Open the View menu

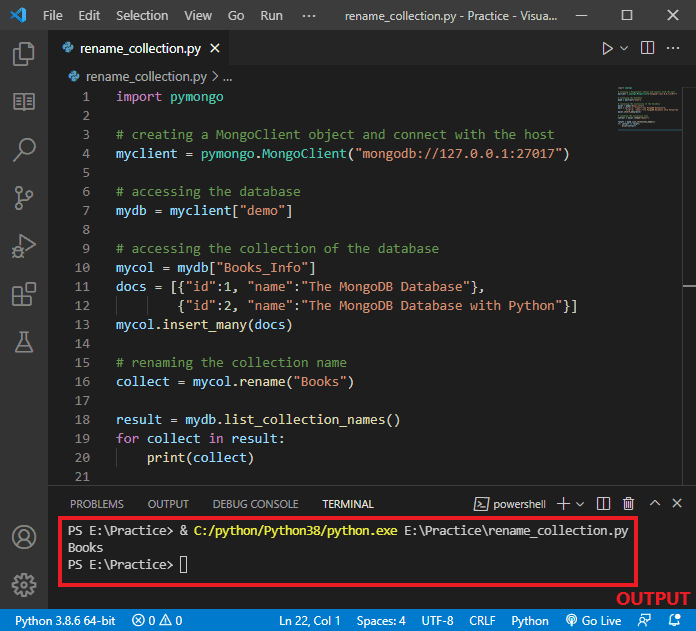coord(198,16)
